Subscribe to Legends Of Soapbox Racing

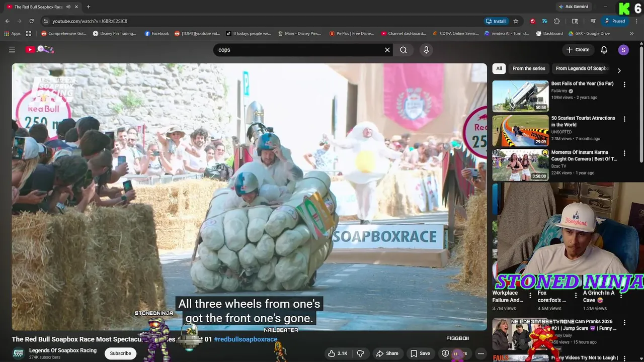click(x=120, y=353)
